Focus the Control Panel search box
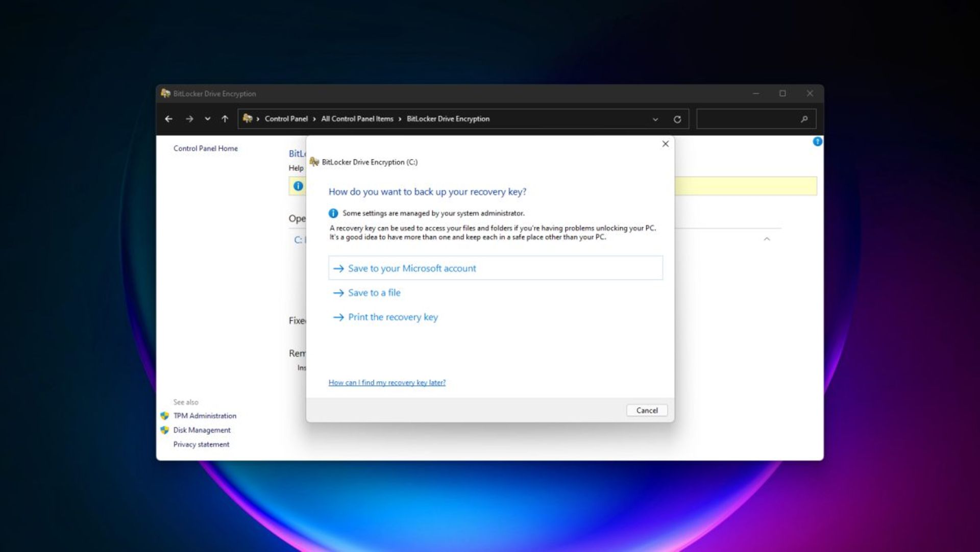The image size is (980, 552). pos(756,119)
